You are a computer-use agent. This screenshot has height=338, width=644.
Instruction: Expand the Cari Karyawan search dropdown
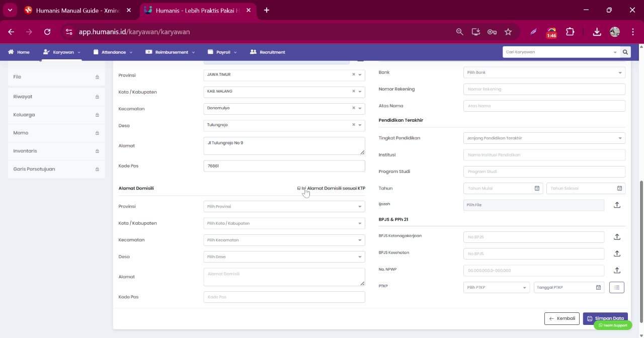[x=615, y=52]
